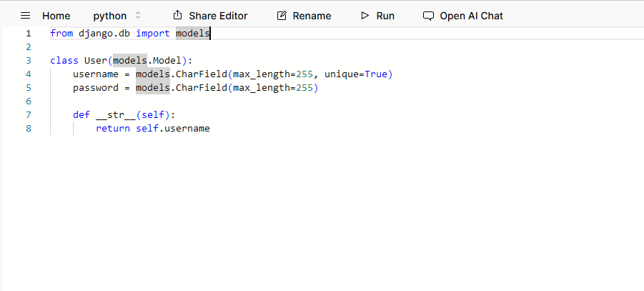Click the Share Editor label
Viewport: 644px width, 291px height.
click(x=218, y=16)
